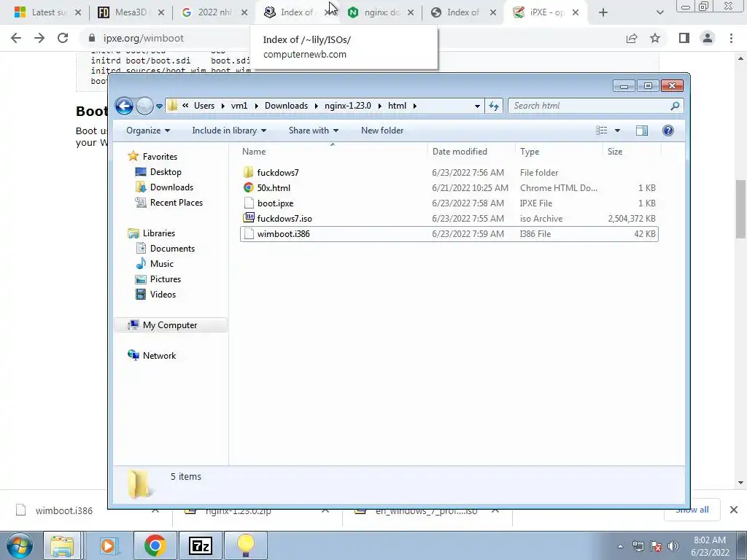The height and width of the screenshot is (560, 747).
Task: Toggle the preview pane
Action: coord(642,131)
